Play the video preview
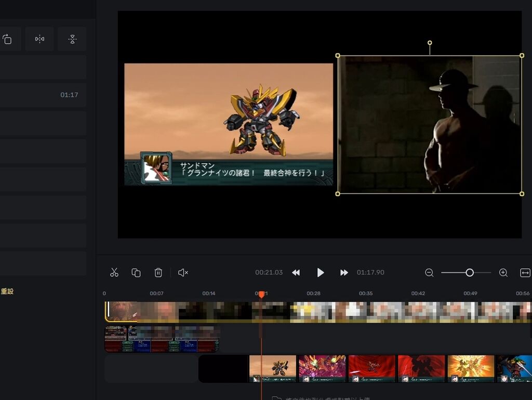This screenshot has width=532, height=400. point(320,273)
